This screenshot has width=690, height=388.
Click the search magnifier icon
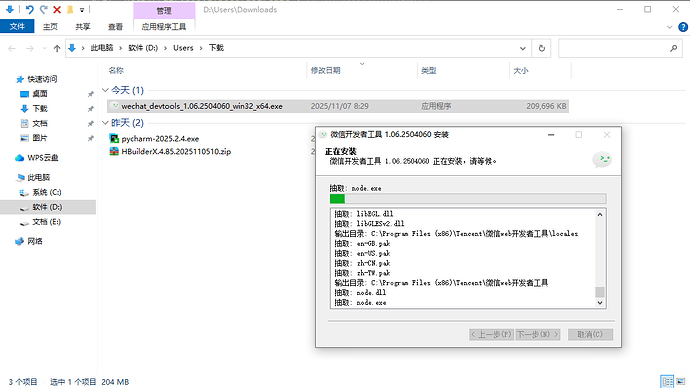673,48
